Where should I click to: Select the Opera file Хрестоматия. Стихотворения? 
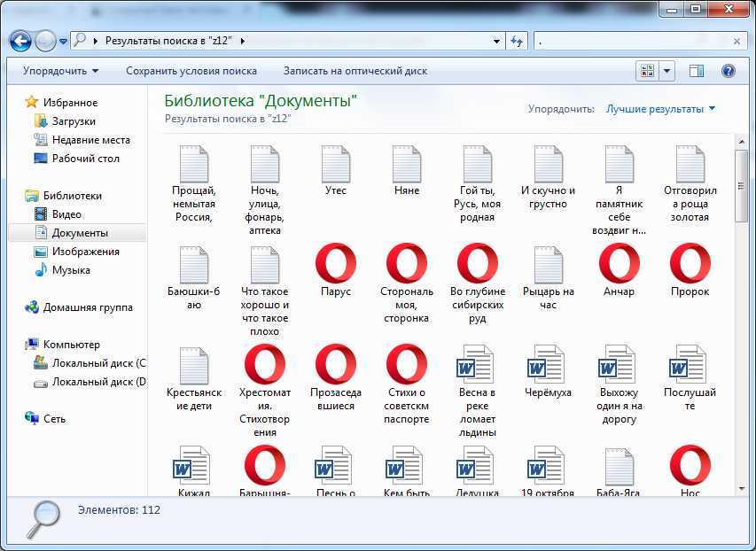coord(265,392)
